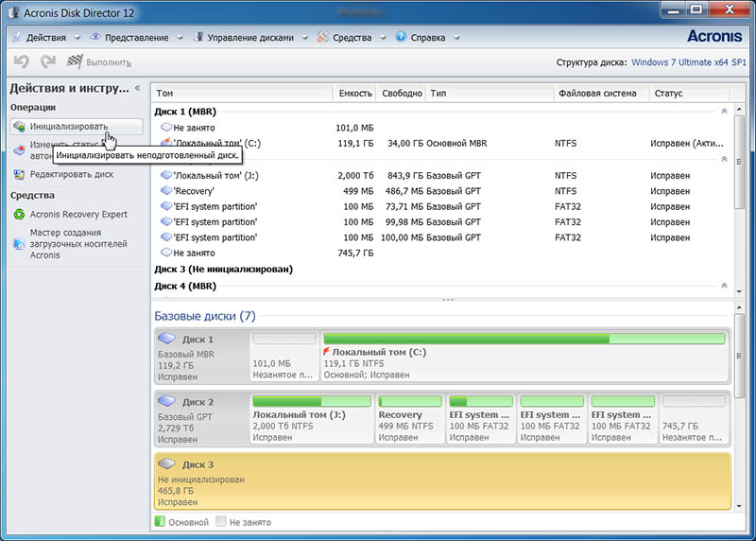This screenshot has height=541, width=756.
Task: Open the Справка menu
Action: pos(428,37)
